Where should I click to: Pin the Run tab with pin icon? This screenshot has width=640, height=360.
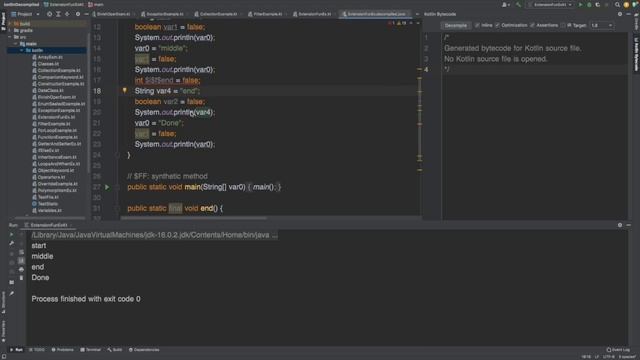click(11, 293)
